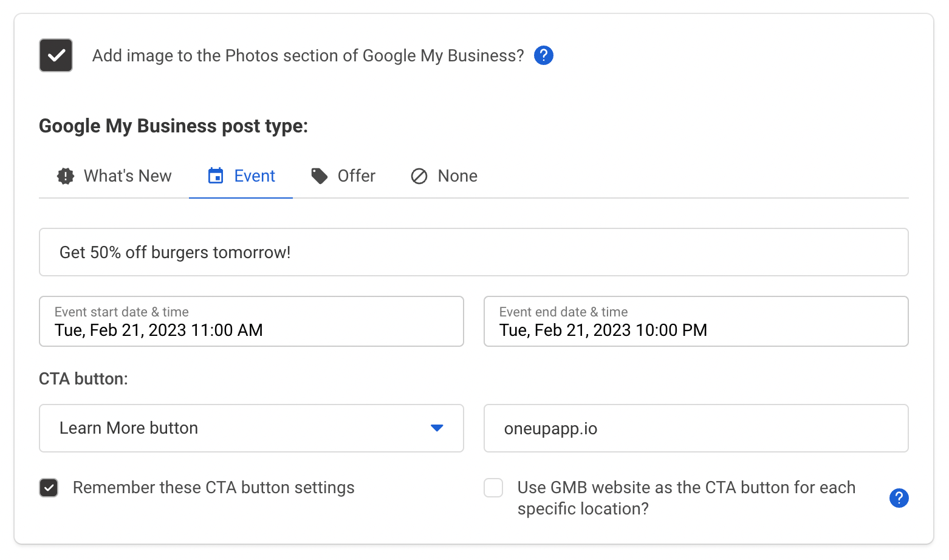Open the Event end date & time field
Viewport: 949px width, 560px height.
(x=696, y=321)
